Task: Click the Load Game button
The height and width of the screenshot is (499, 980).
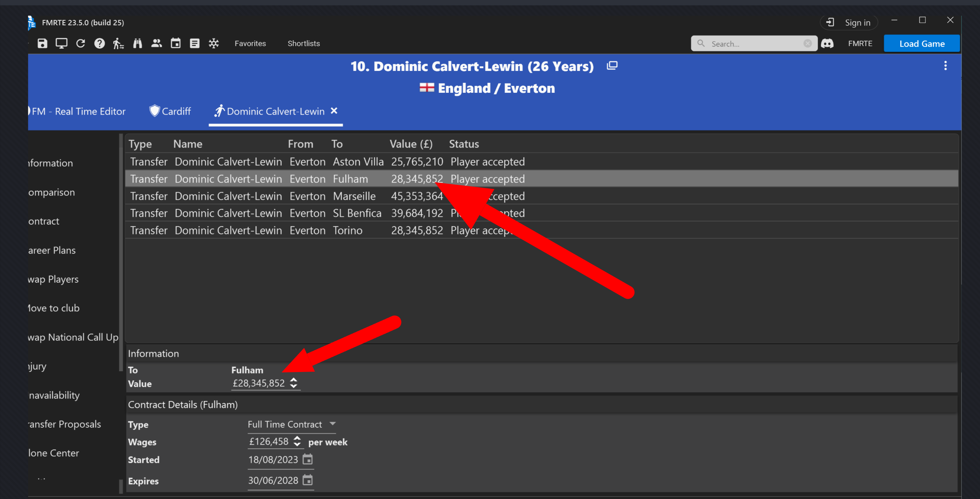Action: coord(922,43)
